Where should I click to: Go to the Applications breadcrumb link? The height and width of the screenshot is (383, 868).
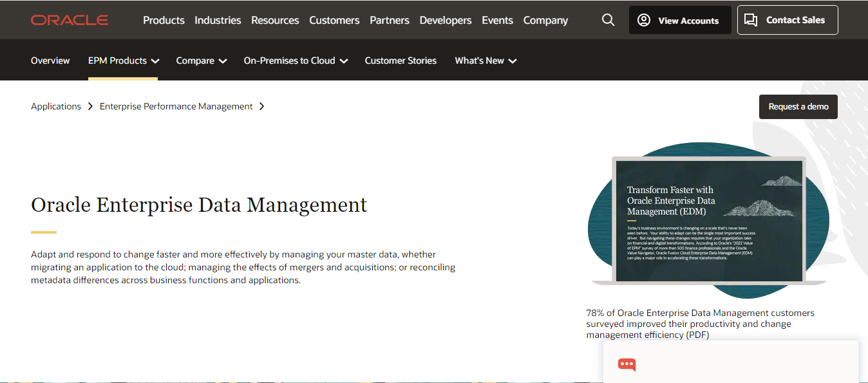point(56,106)
